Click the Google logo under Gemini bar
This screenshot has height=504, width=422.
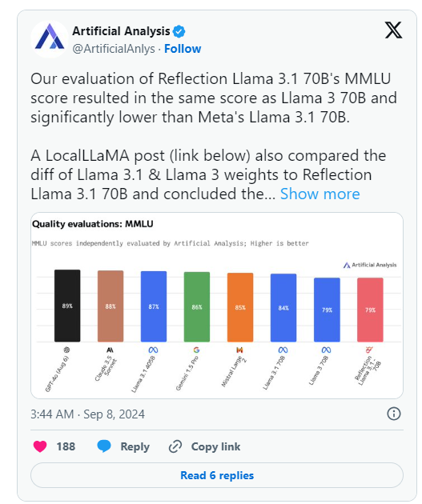(196, 350)
